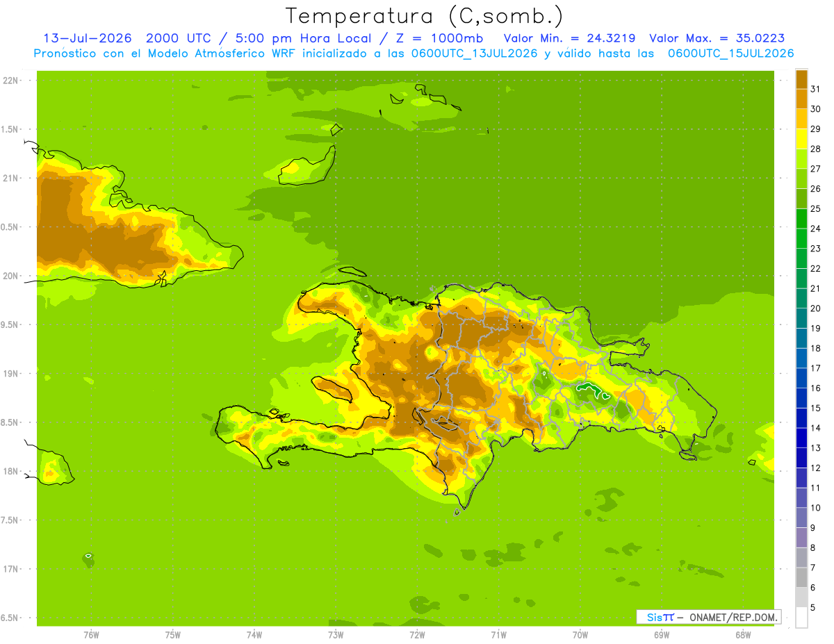
Task: Click the '0600UTC_15JUL2026' valid-until time
Action: tap(731, 53)
